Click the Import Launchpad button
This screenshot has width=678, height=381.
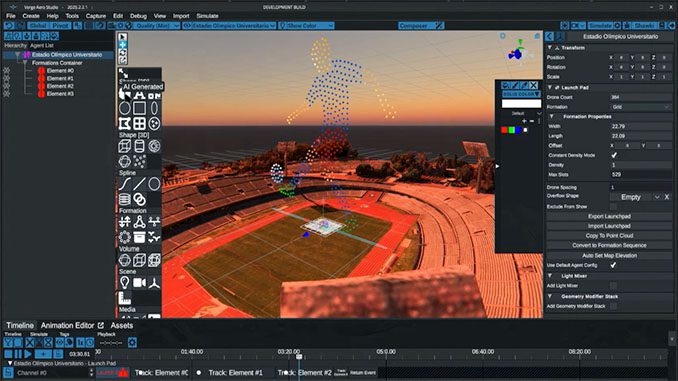pos(609,226)
